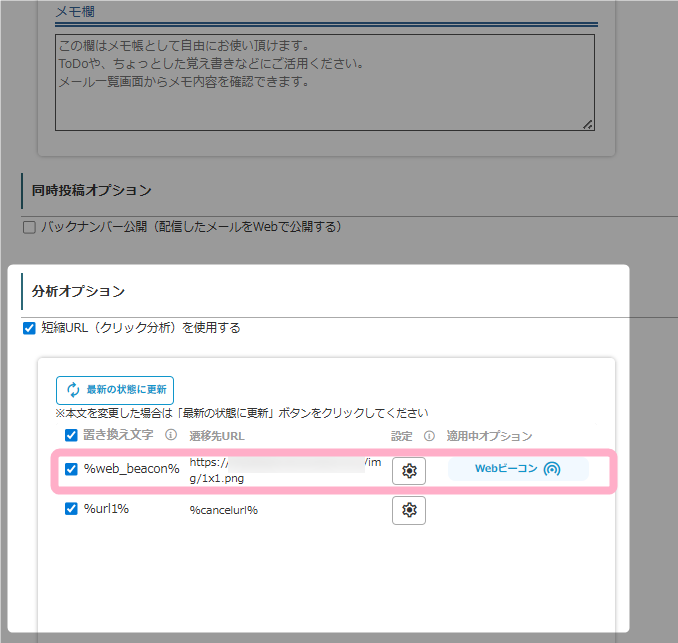Uncheck 短縮URL(クリック分析)を使用する
Screen dimensions: 678x643
[x=29, y=328]
